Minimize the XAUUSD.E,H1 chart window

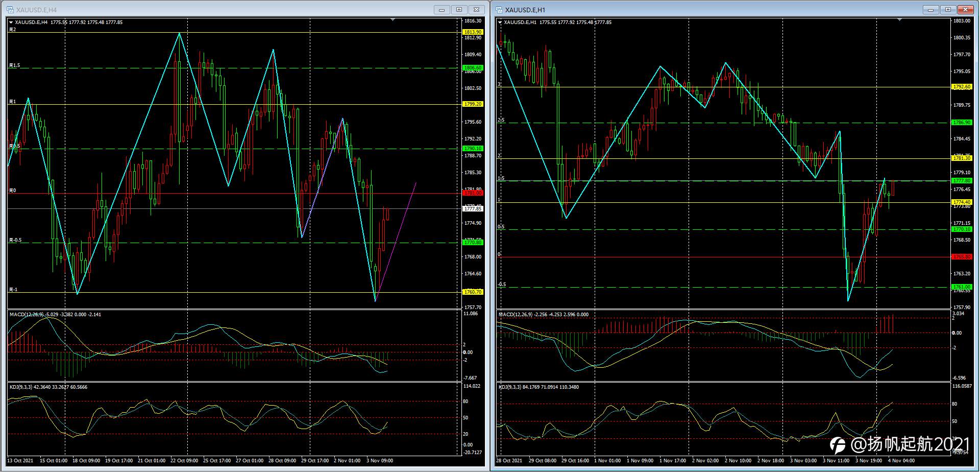click(931, 10)
